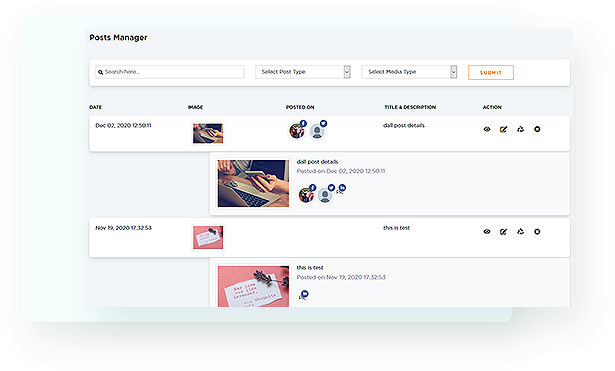
Task: Open the large laptop image preview
Action: [253, 183]
